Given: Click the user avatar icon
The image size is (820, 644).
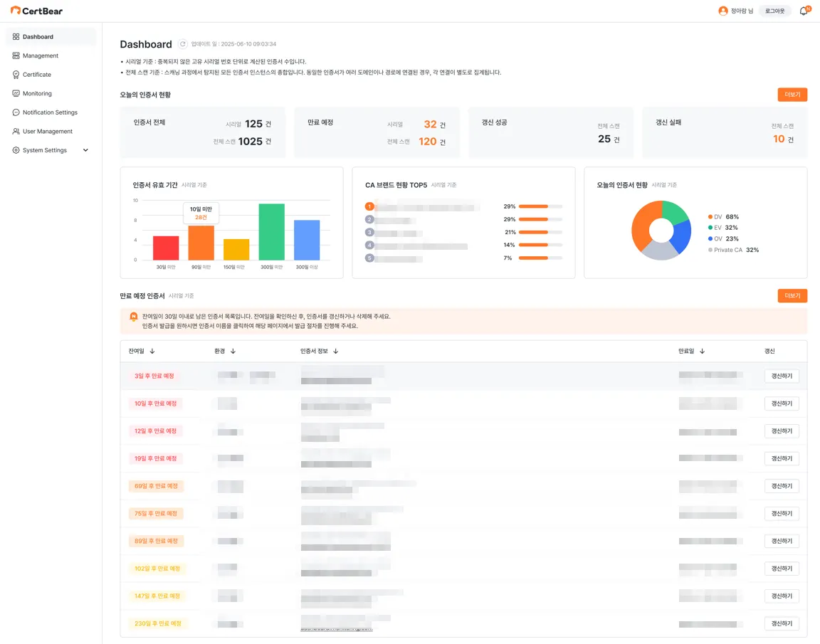Looking at the screenshot, I should (x=723, y=11).
